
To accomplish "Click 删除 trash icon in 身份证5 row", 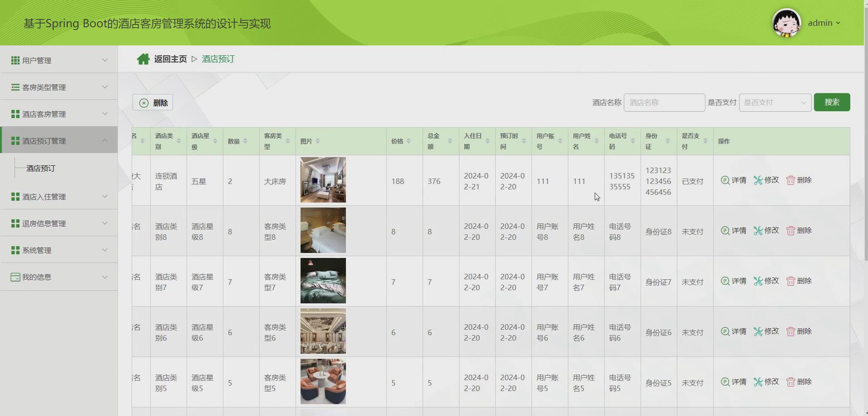I will coord(790,382).
